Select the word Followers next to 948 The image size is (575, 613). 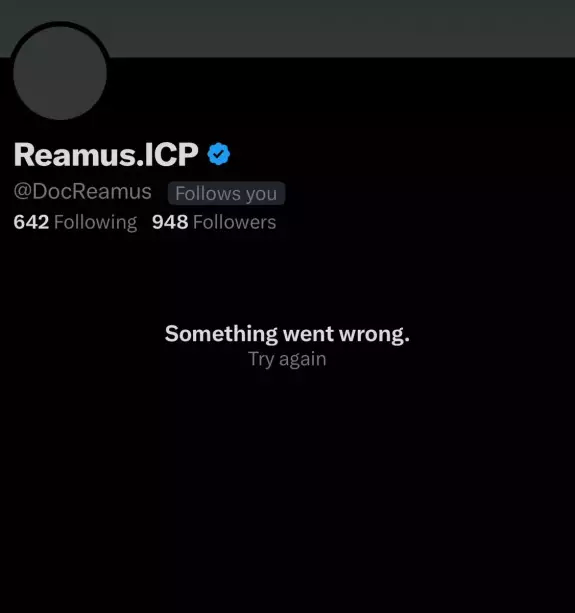pyautogui.click(x=235, y=222)
